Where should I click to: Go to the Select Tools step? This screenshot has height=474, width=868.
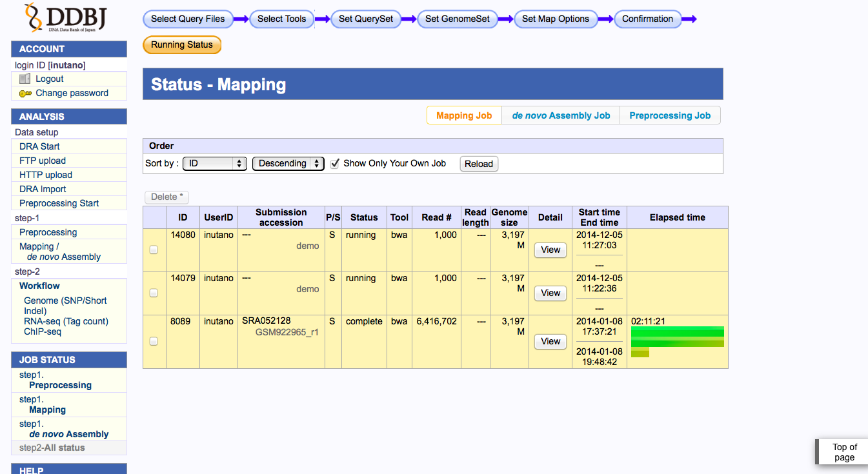281,19
